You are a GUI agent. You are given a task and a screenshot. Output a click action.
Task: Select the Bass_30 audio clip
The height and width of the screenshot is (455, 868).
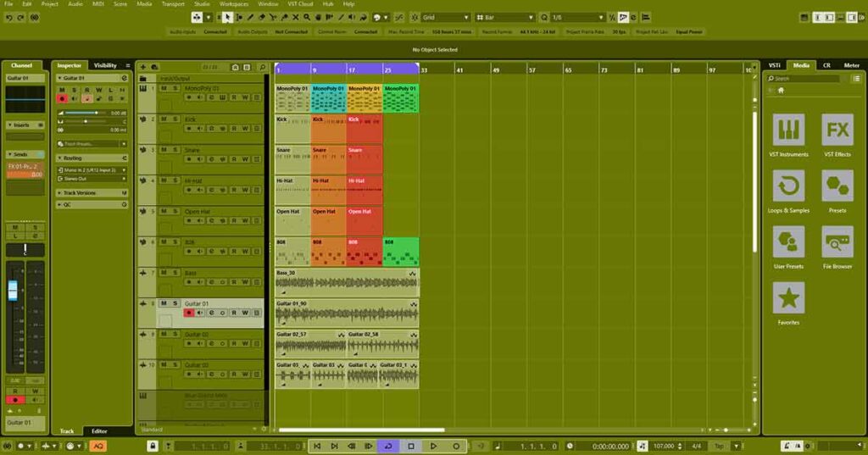click(347, 283)
